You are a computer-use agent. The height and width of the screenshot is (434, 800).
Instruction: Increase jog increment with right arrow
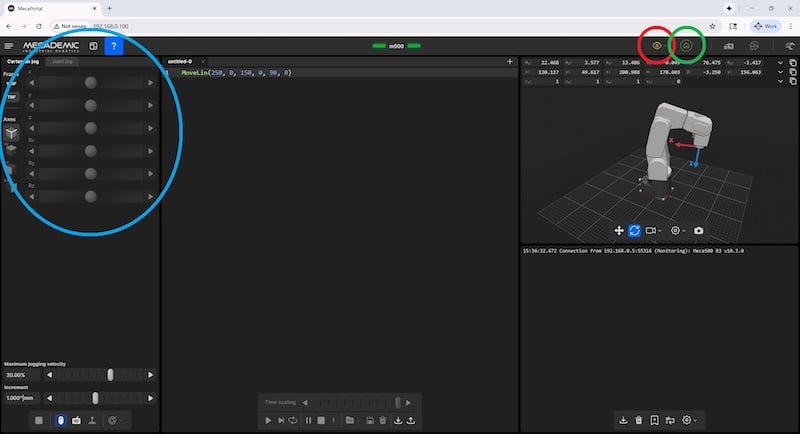pyautogui.click(x=151, y=398)
